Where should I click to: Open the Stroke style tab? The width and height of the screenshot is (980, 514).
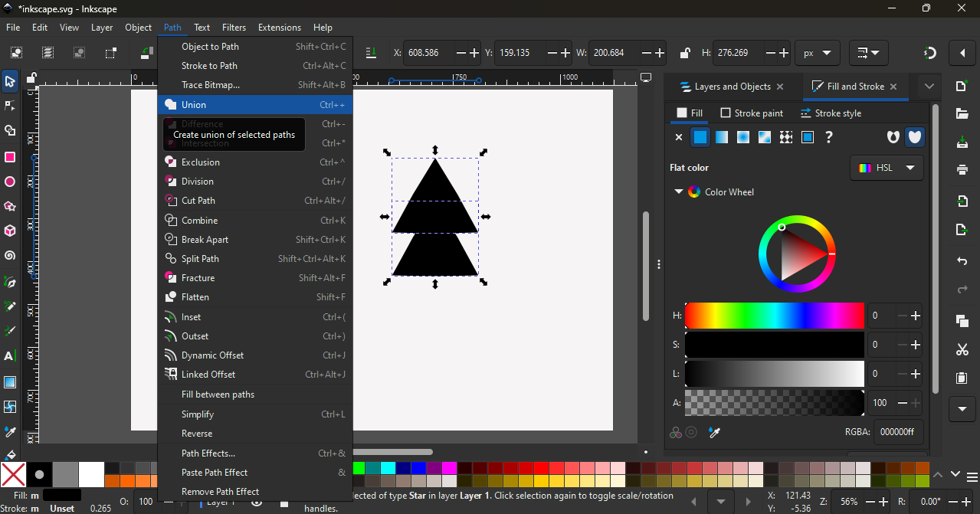[831, 113]
